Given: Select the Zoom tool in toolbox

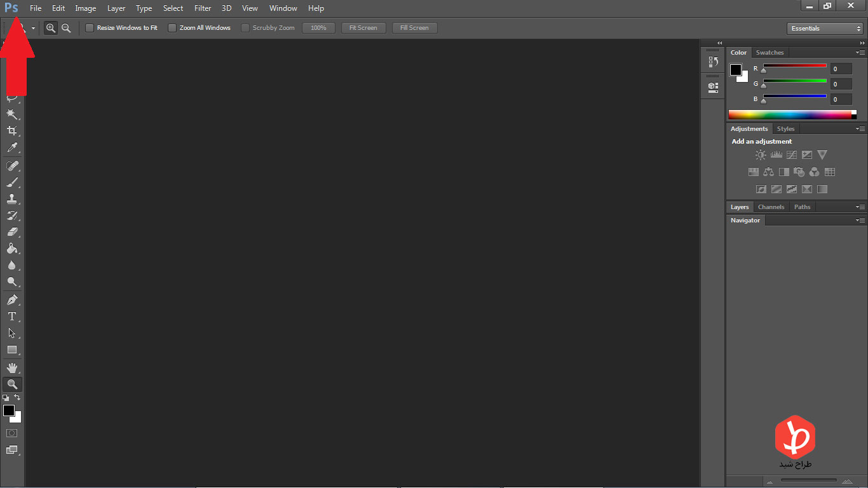Looking at the screenshot, I should [11, 384].
